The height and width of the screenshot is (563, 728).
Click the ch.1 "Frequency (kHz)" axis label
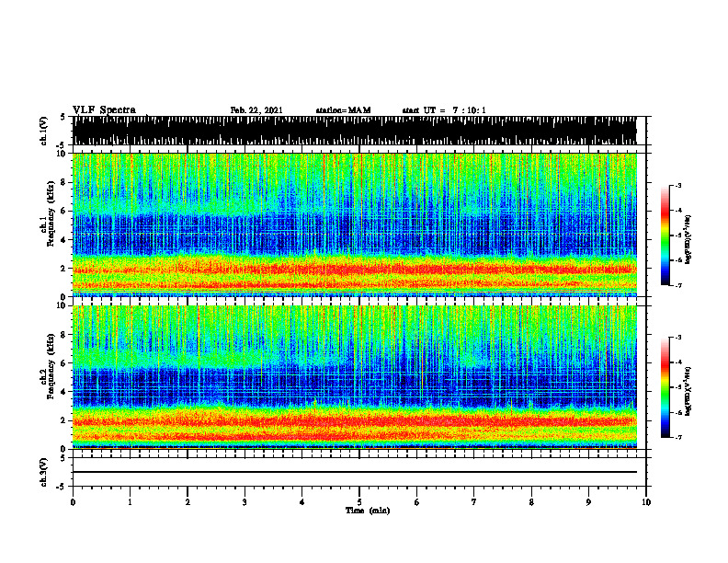click(51, 214)
